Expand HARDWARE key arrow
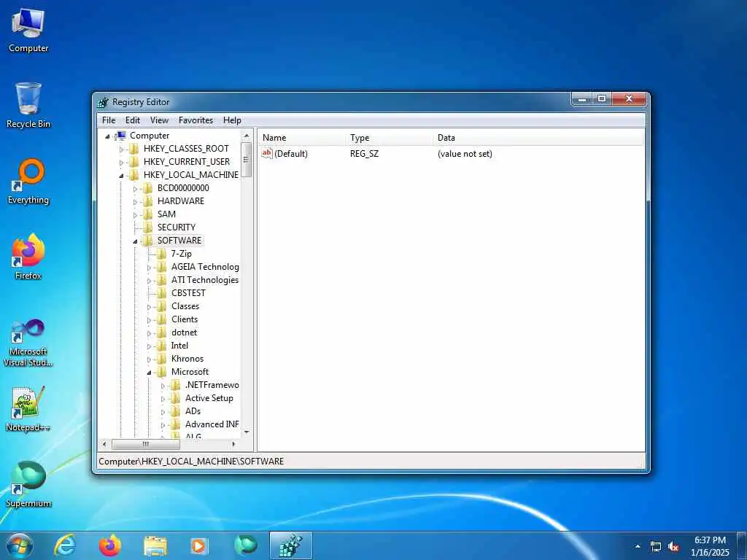The height and width of the screenshot is (560, 747). (x=135, y=202)
